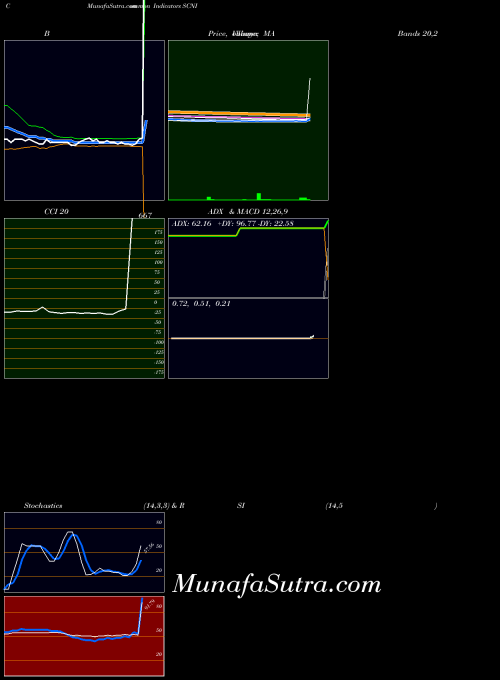The width and height of the screenshot is (500, 680).
Task: Click the MACD chart panel
Action: pyautogui.click(x=248, y=338)
